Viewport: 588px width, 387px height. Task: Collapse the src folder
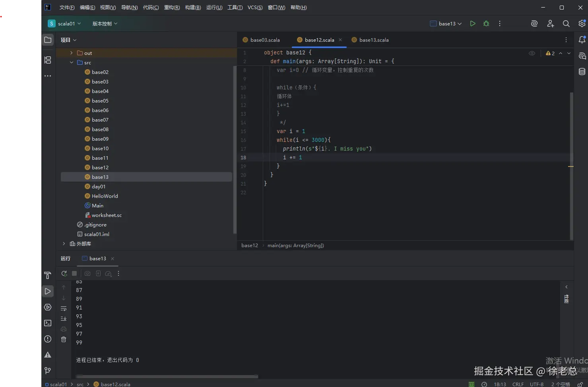[72, 62]
